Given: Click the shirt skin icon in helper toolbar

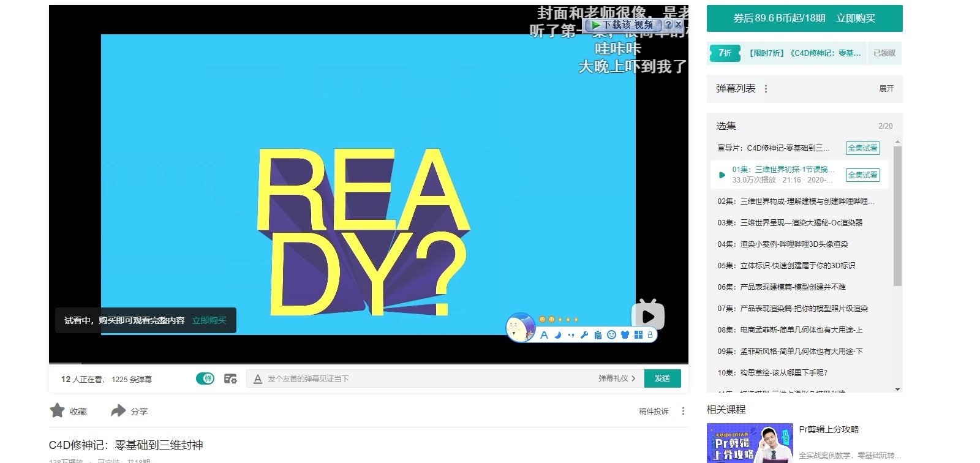Looking at the screenshot, I should 625,335.
